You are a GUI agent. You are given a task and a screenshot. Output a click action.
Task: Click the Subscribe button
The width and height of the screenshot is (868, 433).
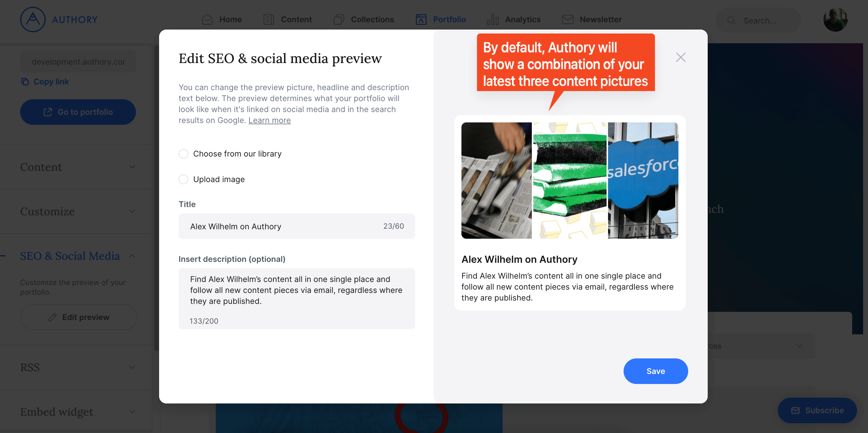coord(817,410)
